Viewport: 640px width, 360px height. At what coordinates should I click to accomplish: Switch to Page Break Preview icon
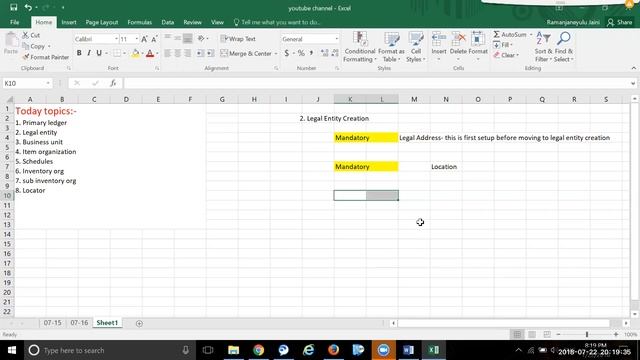pos(547,335)
